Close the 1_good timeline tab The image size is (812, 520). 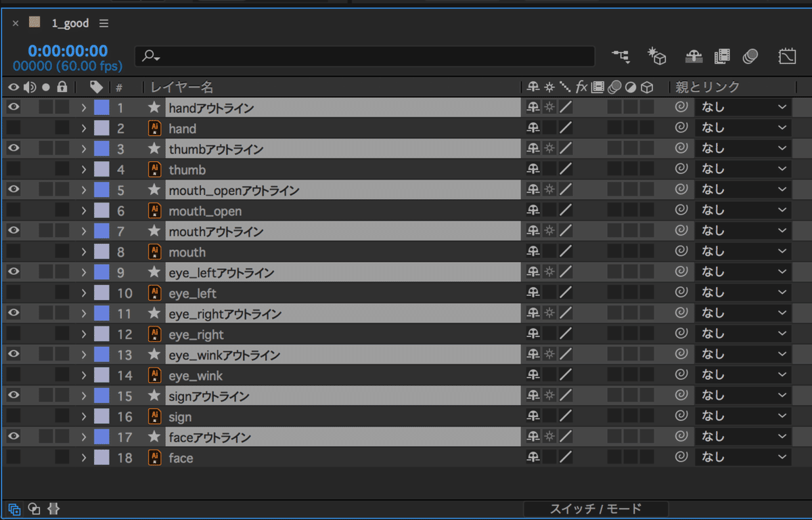tap(16, 23)
